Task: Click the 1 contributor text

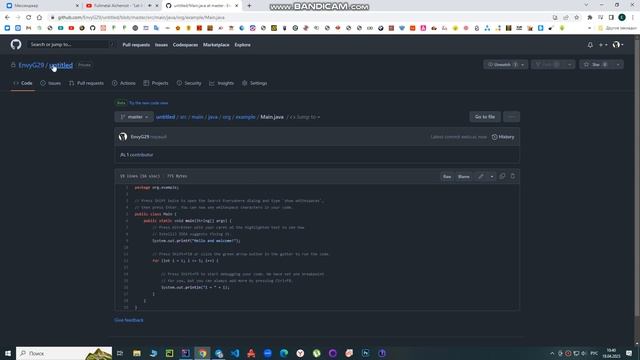Action: tap(137, 155)
